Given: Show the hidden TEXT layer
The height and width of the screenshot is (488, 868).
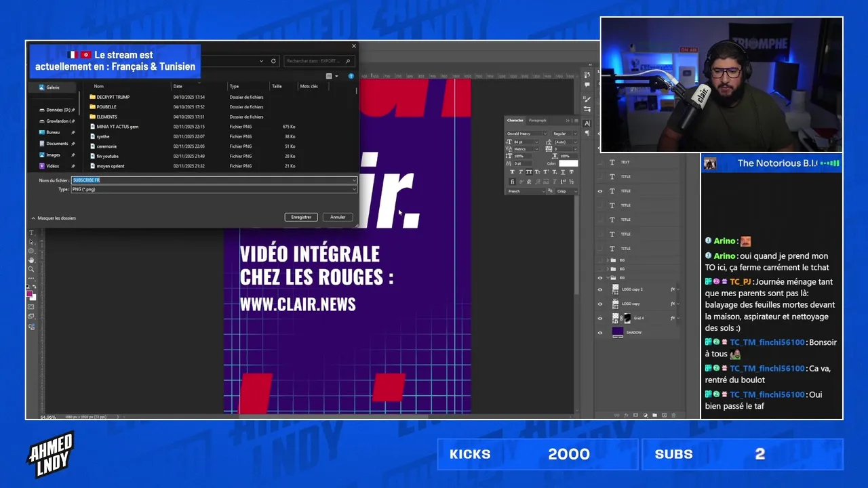Looking at the screenshot, I should (600, 162).
